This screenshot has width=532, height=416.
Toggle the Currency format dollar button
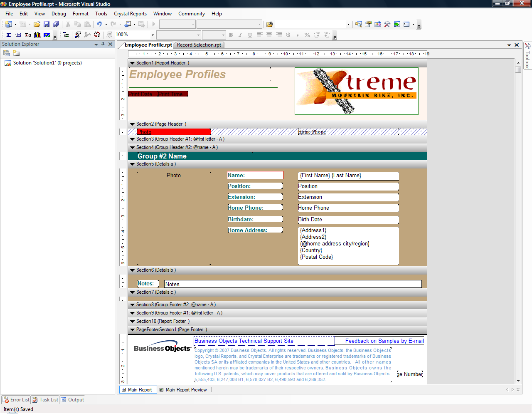(x=288, y=35)
